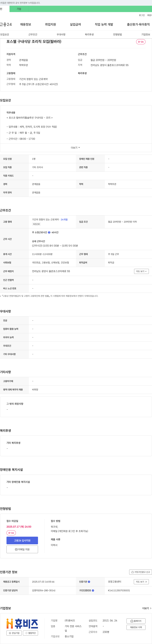Click 기업규모 value 중소기업
Screen dimensions: 152x644
(69, 637)
